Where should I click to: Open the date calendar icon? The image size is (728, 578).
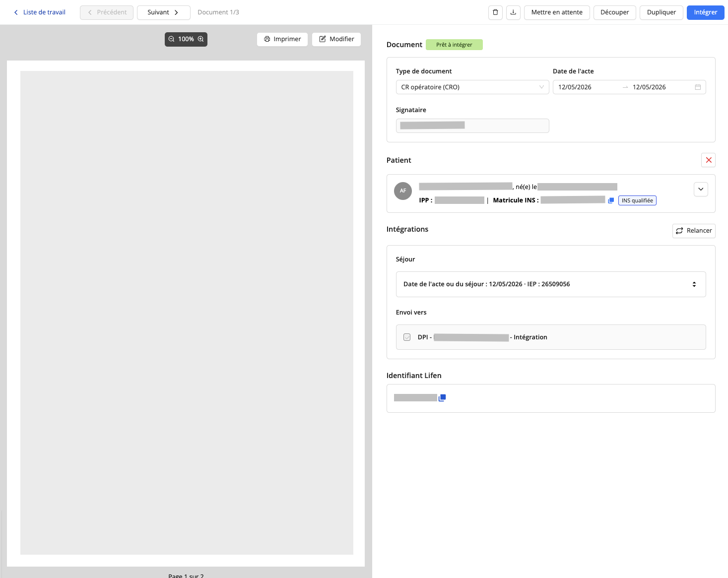coord(698,87)
